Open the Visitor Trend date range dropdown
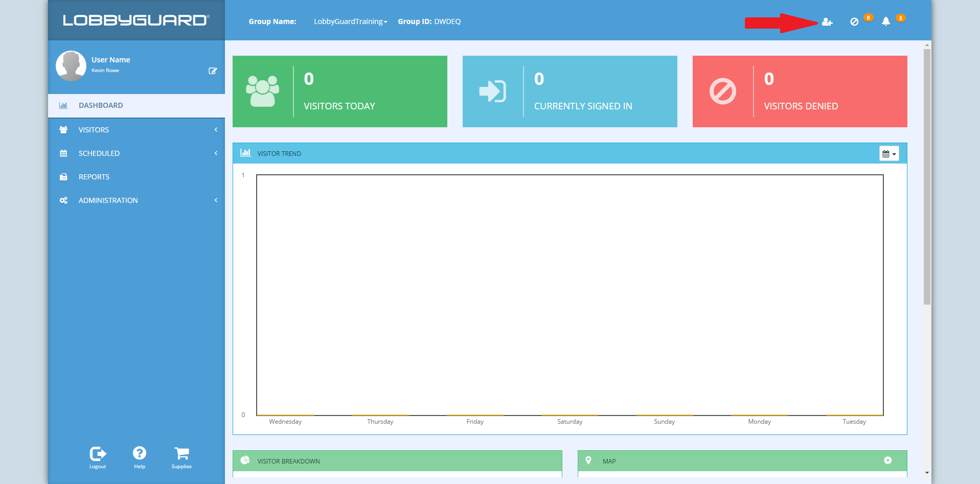This screenshot has width=980, height=484. [889, 153]
